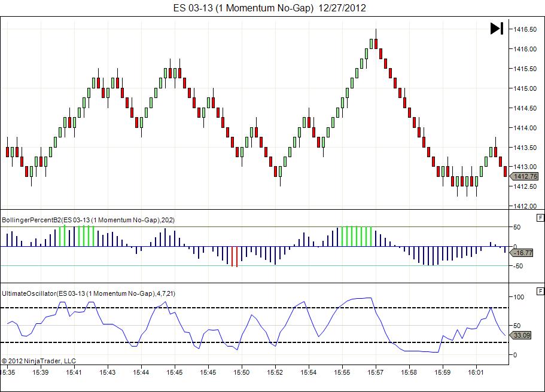Click the 1413.50 price axis label
Image resolution: width=545 pixels, height=392 pixels.
(525, 148)
